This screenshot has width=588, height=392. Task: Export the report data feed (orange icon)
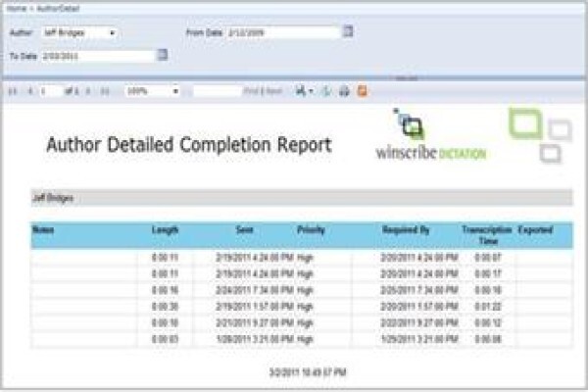(363, 91)
